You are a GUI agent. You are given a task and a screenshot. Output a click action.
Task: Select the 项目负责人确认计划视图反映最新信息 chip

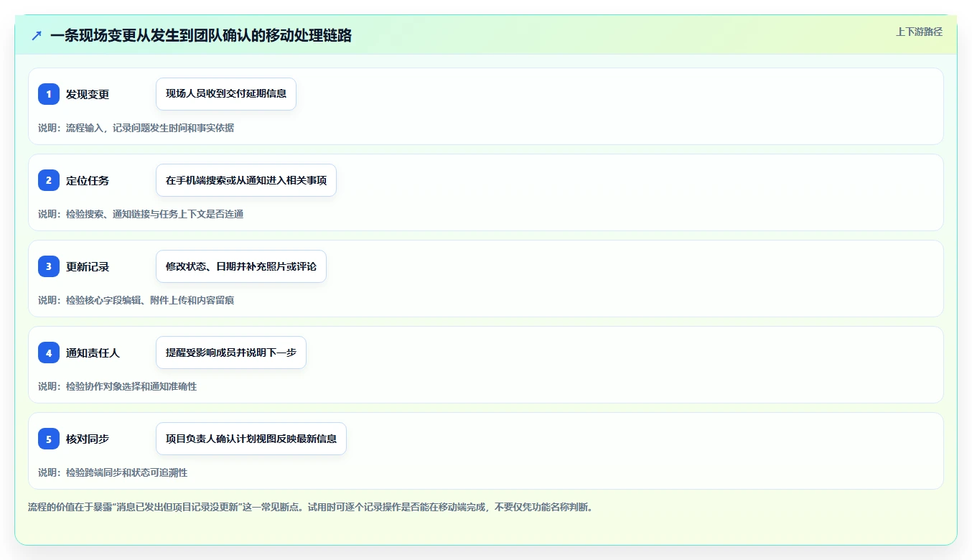click(251, 439)
